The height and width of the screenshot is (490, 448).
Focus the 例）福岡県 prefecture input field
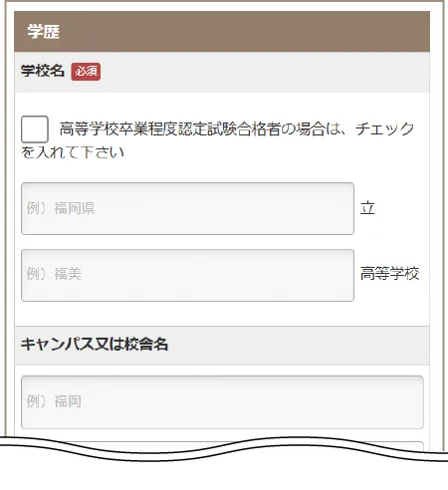(187, 208)
